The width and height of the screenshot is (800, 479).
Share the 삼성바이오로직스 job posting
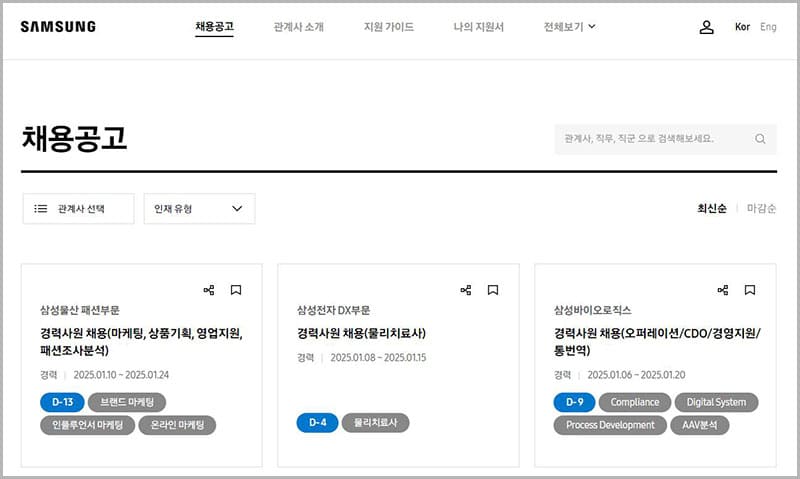(723, 290)
